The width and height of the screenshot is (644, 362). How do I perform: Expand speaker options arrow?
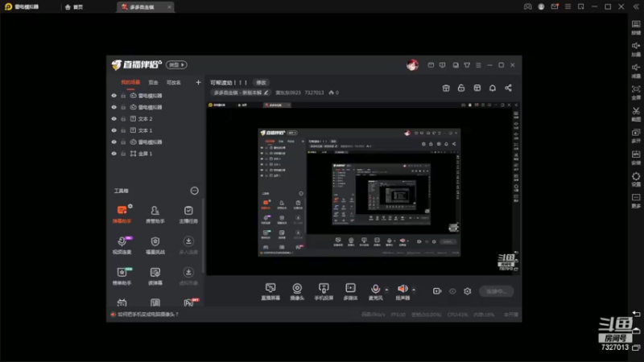[414, 290]
